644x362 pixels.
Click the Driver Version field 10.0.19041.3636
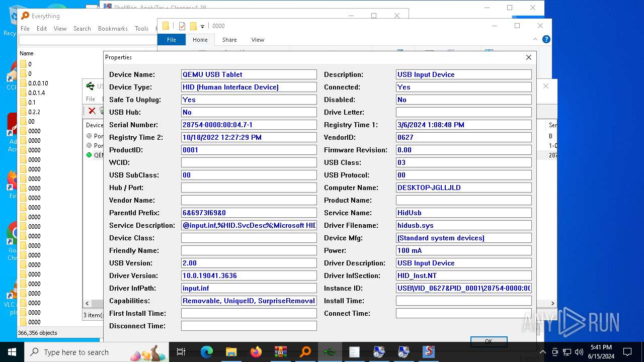[x=249, y=276]
